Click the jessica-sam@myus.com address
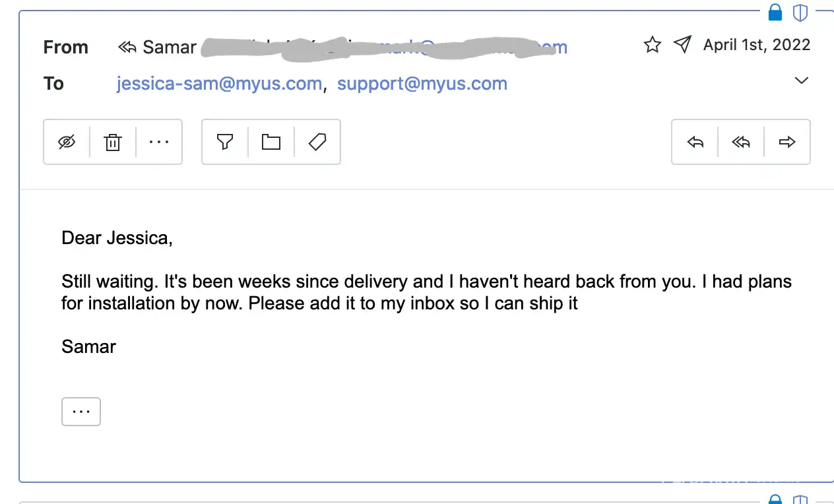The width and height of the screenshot is (834, 504). (x=219, y=84)
